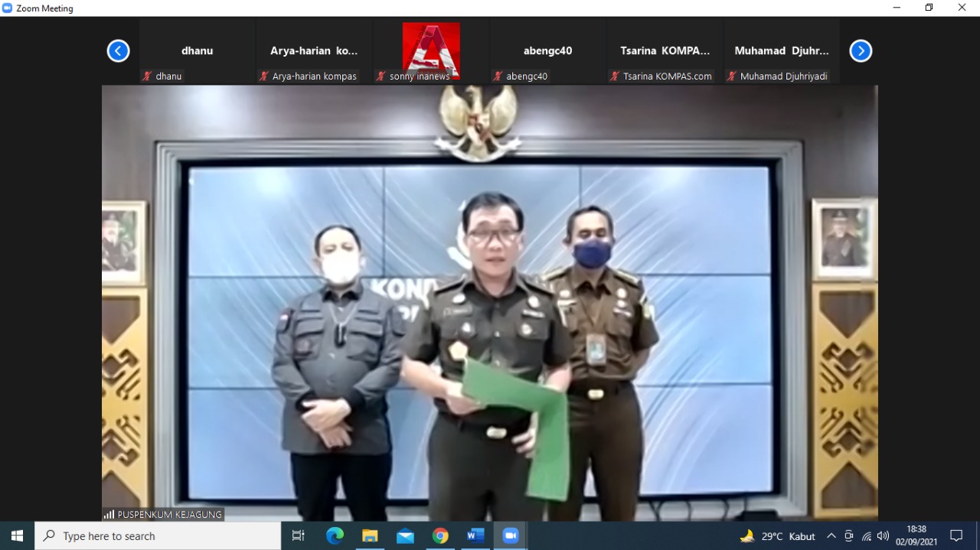Select the Arya-harian kompas participant tile
Image resolution: width=980 pixels, height=550 pixels.
(x=314, y=50)
